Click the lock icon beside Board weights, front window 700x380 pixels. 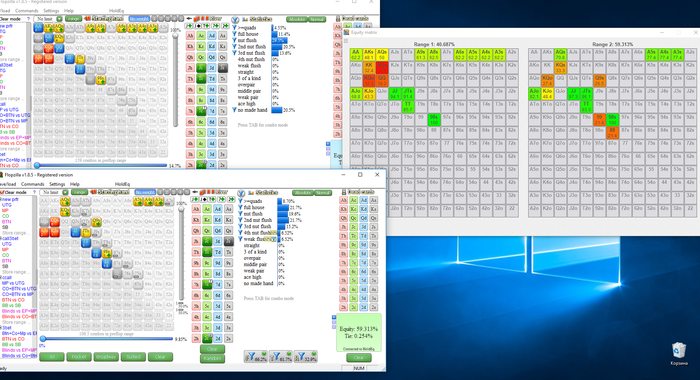[x=343, y=192]
